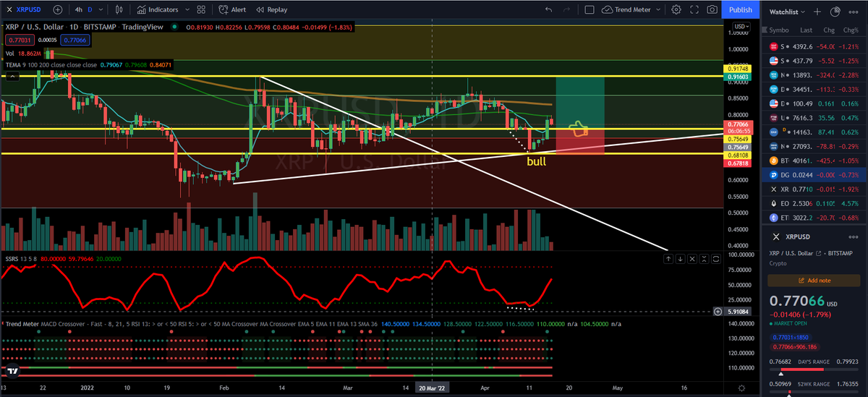This screenshot has height=397, width=868.
Task: Expand the favorite indicators dropdown arrow
Action: coord(187,9)
